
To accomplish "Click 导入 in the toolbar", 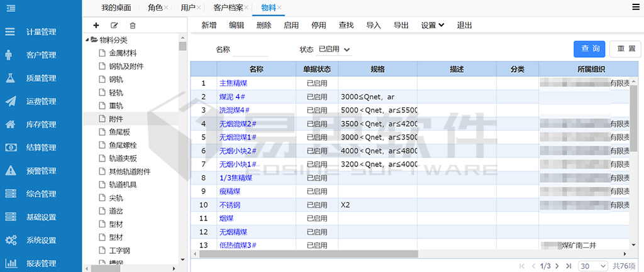I will click(374, 25).
